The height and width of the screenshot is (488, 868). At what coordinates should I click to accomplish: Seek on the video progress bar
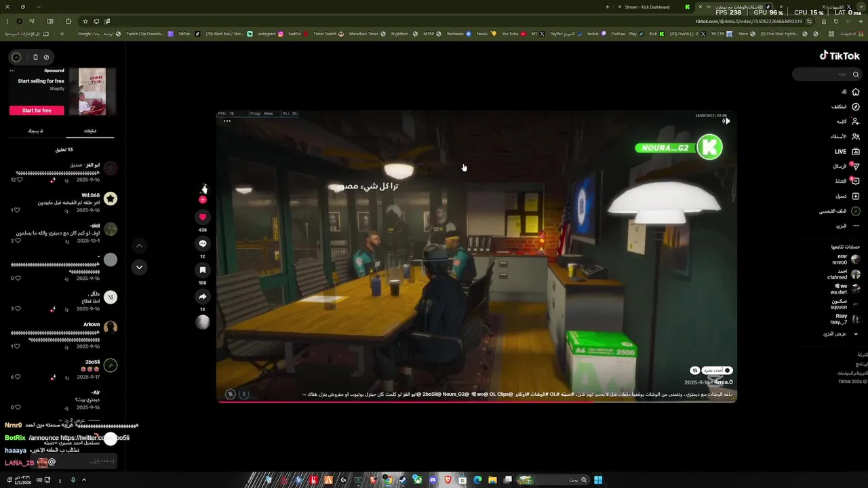[476, 402]
